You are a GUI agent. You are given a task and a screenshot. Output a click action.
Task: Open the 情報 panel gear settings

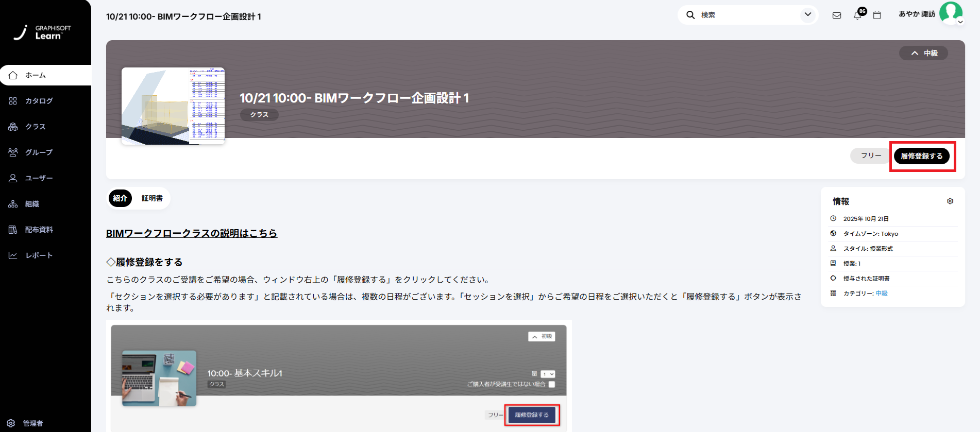click(950, 201)
